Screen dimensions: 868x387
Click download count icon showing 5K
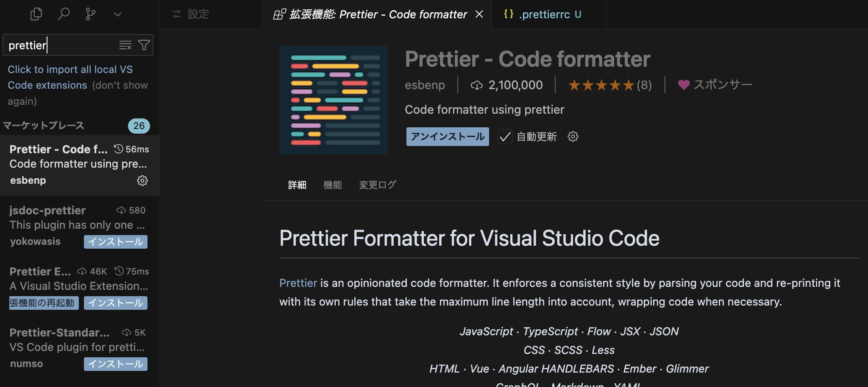click(126, 332)
